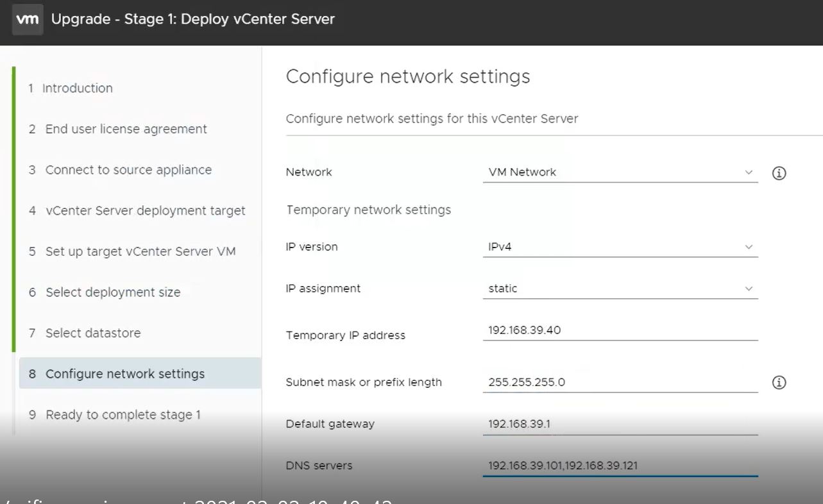Go to step 2 End user license agreement
Image resolution: width=823 pixels, height=504 pixels.
point(117,129)
